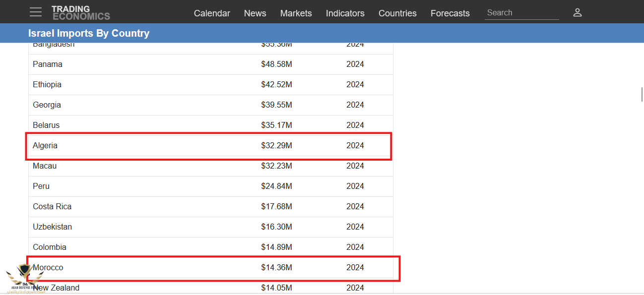This screenshot has height=295, width=644.
Task: Click the 2024 year in Morocco row
Action: pos(355,268)
